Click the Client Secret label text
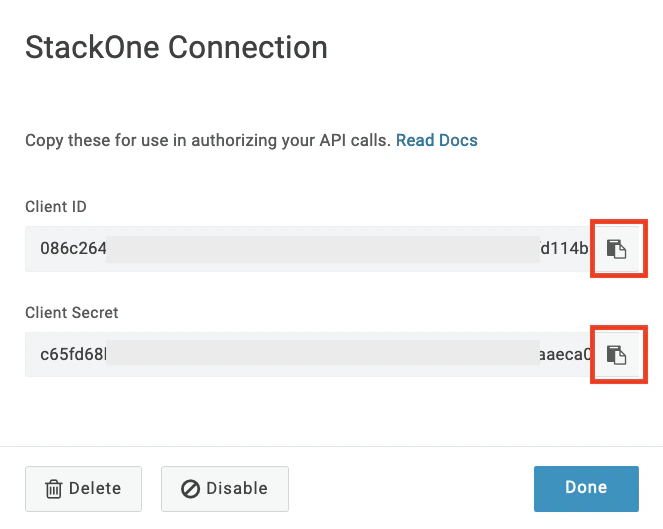 pos(72,313)
